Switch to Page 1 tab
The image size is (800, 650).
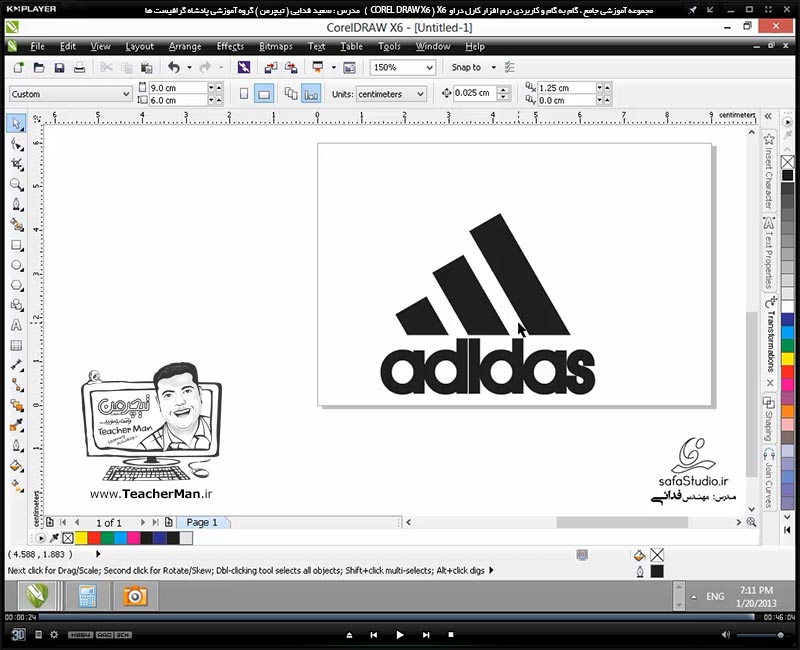202,522
